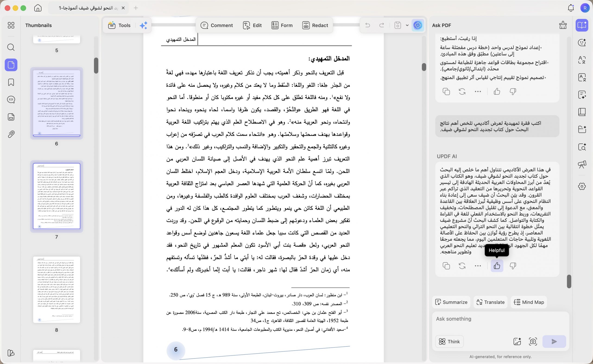Image resolution: width=593 pixels, height=364 pixels.
Task: Select page 8 thumbnail
Action: tap(57, 290)
